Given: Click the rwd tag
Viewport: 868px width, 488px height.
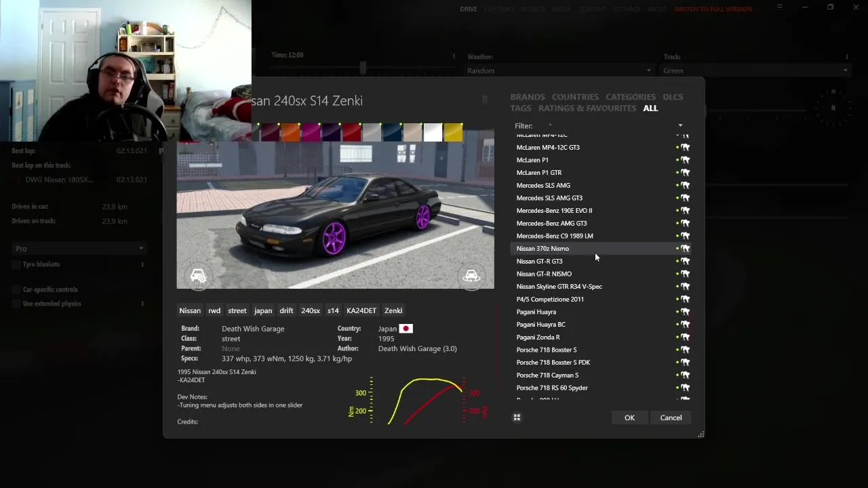Looking at the screenshot, I should [x=214, y=310].
